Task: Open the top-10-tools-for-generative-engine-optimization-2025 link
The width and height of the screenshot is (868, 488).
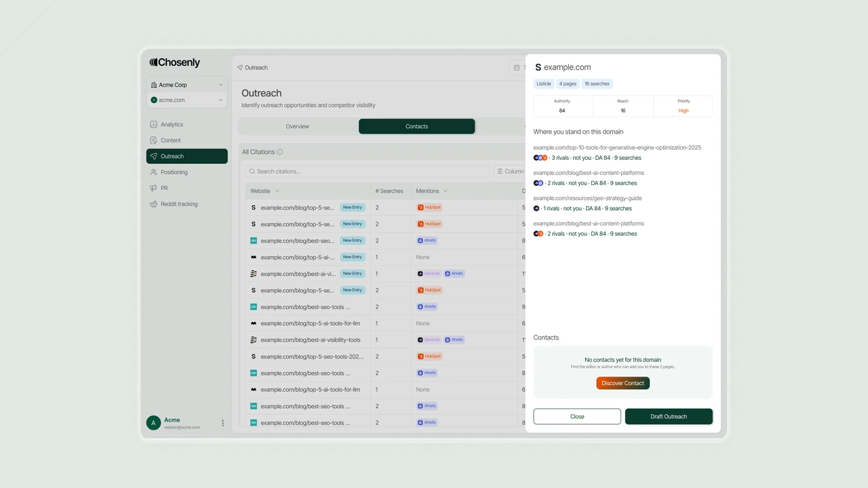Action: tap(617, 148)
